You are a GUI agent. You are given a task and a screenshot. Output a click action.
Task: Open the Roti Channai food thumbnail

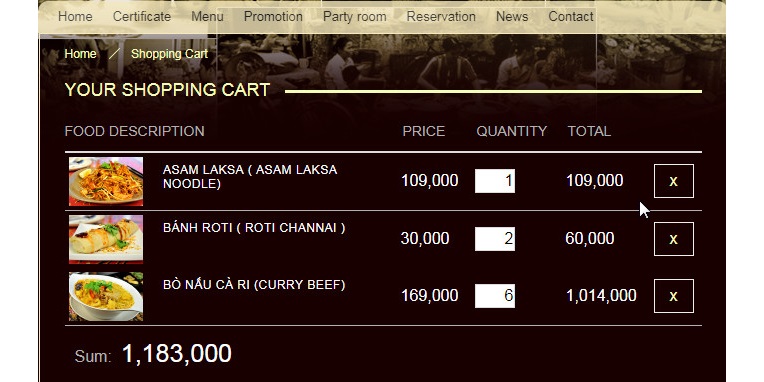[106, 239]
